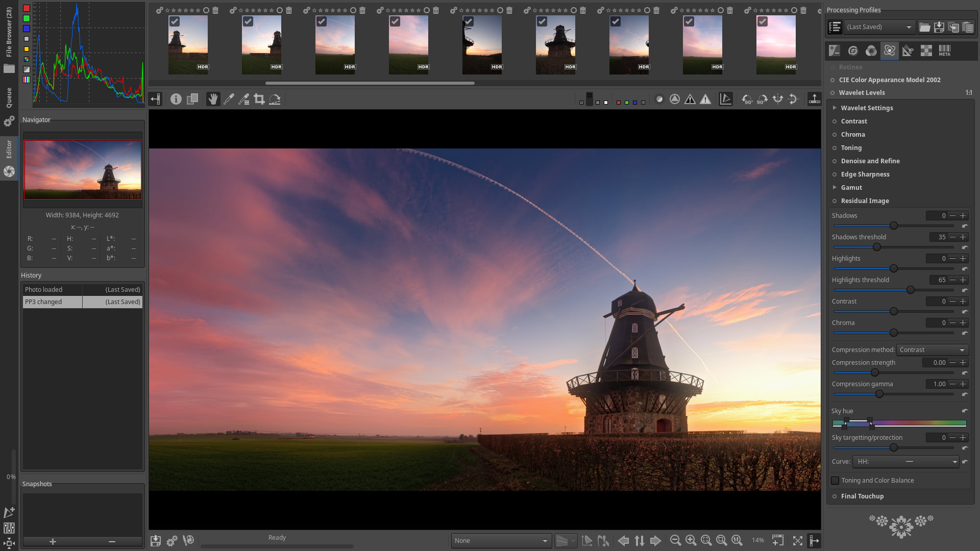Open the Raw processing tab

925,51
